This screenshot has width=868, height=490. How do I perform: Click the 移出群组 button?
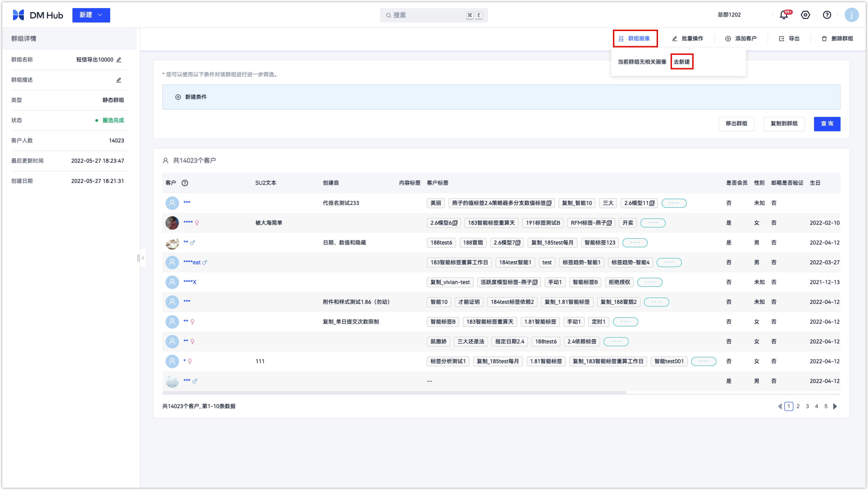click(x=736, y=124)
